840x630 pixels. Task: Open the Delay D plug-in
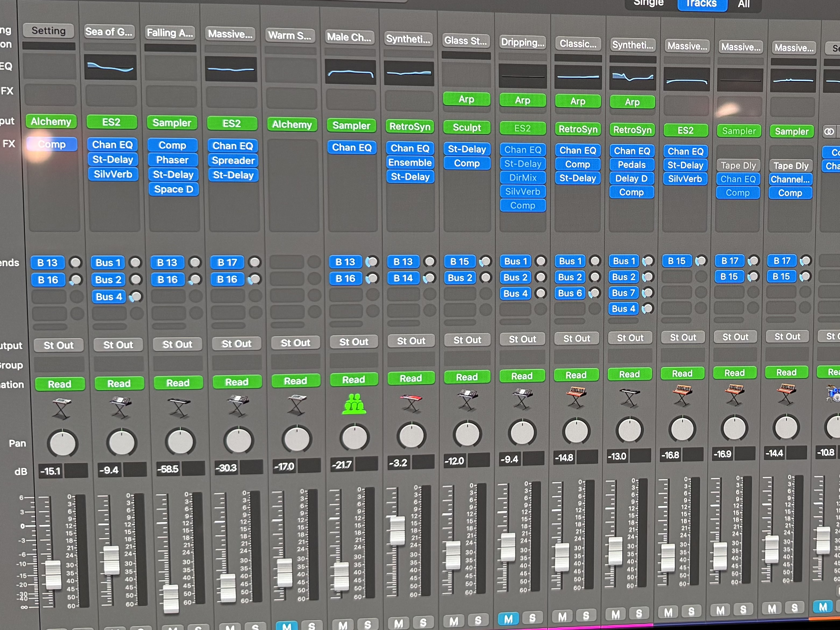(632, 178)
